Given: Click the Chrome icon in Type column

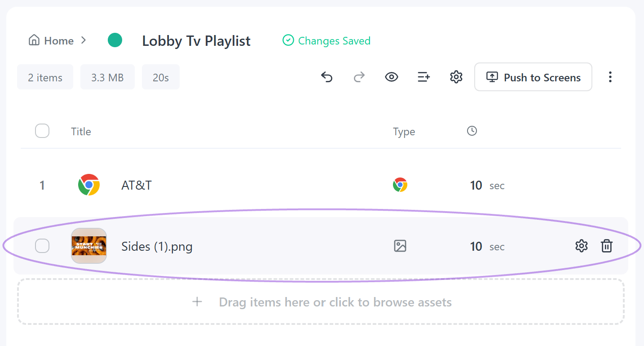Looking at the screenshot, I should pos(400,185).
